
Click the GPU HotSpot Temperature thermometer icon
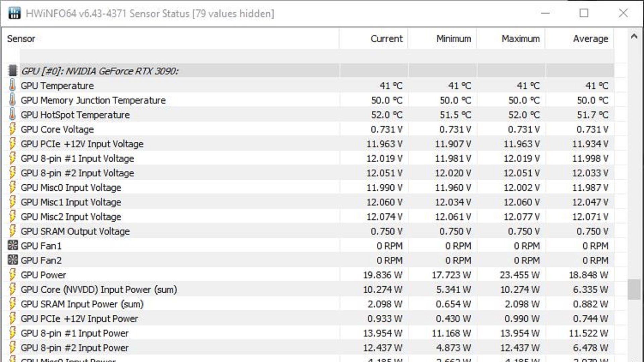point(12,115)
